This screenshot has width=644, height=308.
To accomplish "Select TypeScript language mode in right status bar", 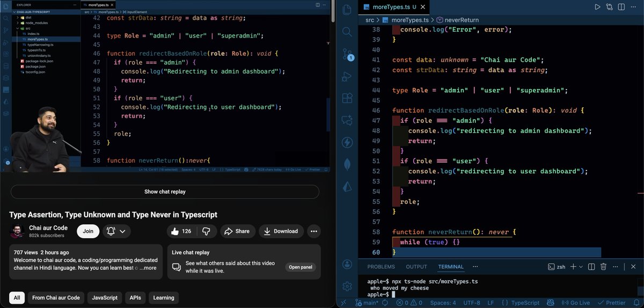I will coord(525,303).
